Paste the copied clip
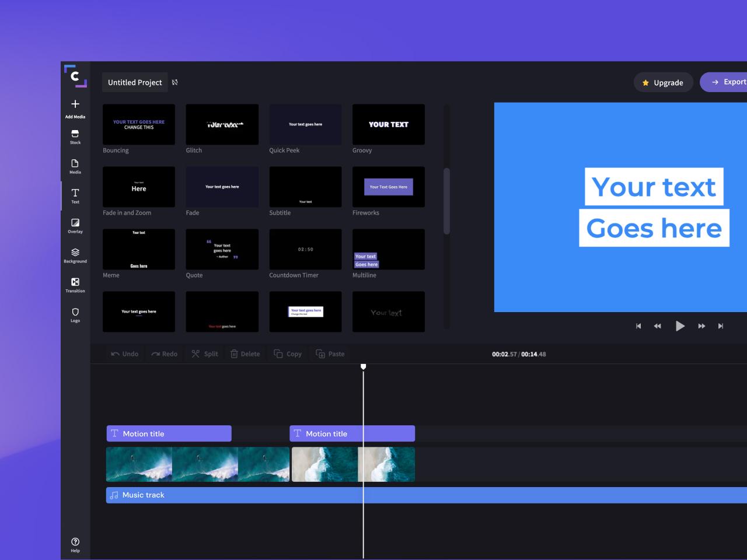Viewport: 747px width, 560px height. point(330,353)
